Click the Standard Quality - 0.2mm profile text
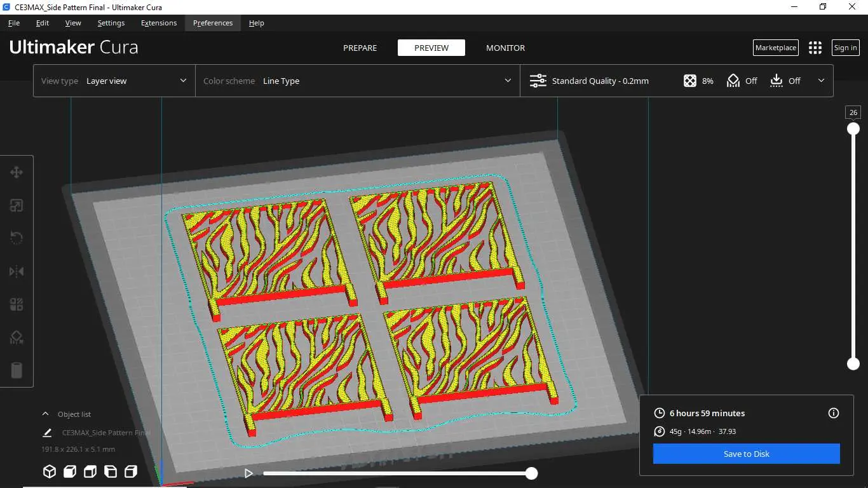 tap(600, 81)
